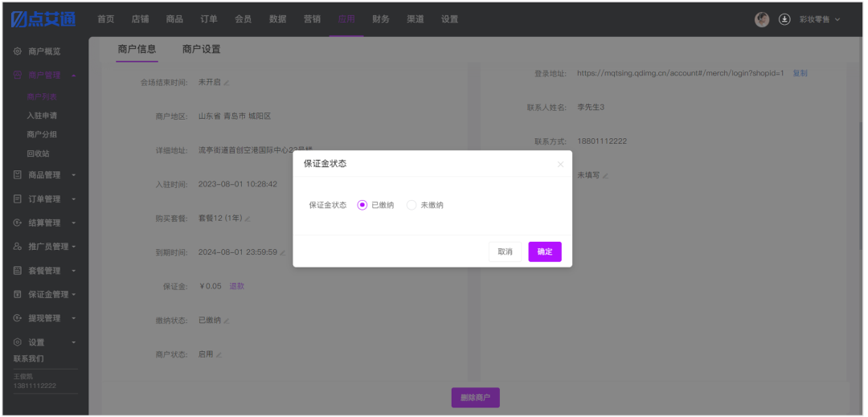Open 商户列表 in the sidebar
The image size is (868, 417).
tap(42, 96)
